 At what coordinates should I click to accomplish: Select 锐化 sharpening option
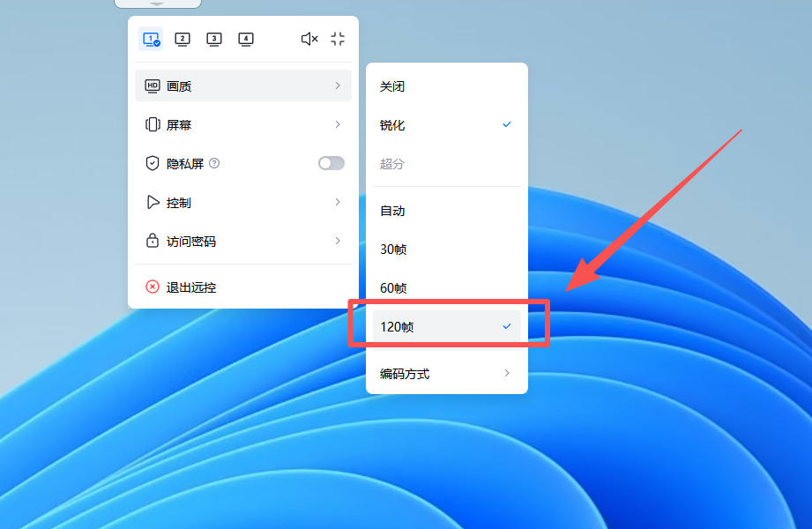(391, 124)
